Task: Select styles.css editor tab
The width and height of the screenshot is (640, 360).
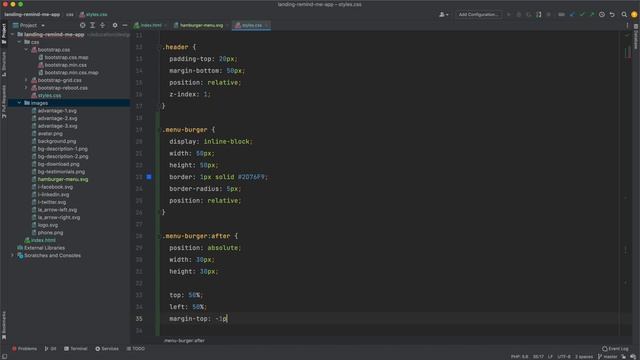Action: pos(251,25)
